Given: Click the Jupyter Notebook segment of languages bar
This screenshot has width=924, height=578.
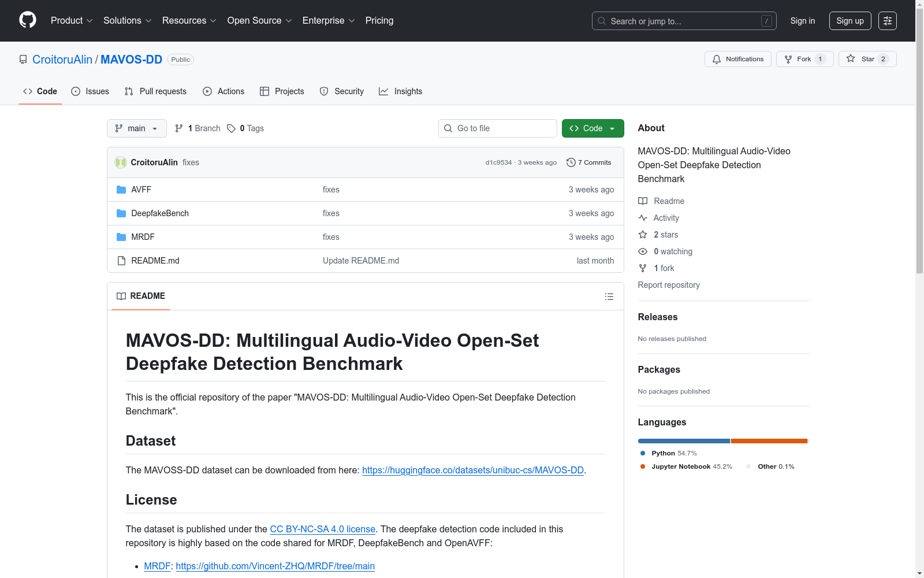Looking at the screenshot, I should click(x=769, y=441).
